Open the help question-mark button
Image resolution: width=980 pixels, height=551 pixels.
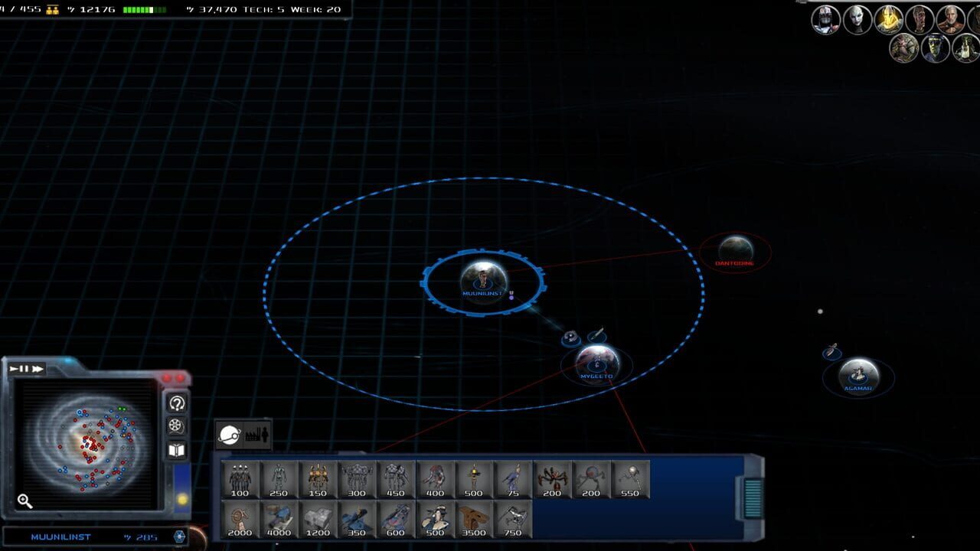coord(177,403)
